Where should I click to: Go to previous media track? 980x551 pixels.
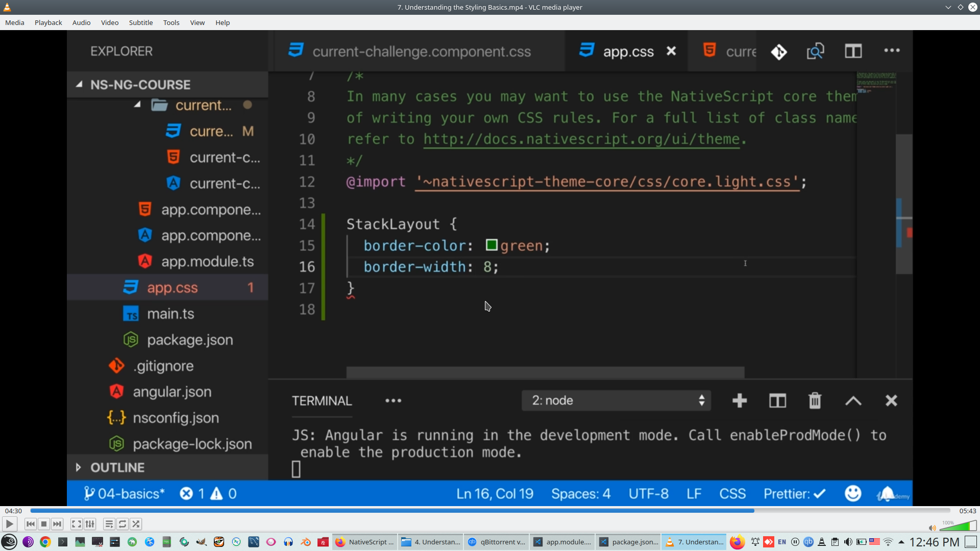[31, 524]
